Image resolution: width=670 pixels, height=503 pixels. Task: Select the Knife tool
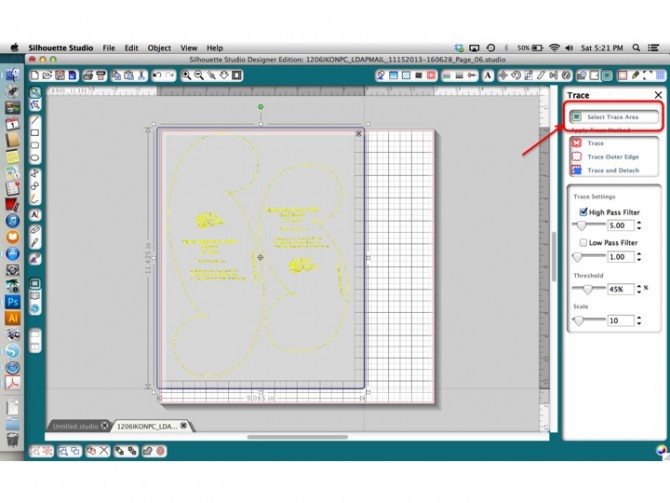click(x=35, y=243)
